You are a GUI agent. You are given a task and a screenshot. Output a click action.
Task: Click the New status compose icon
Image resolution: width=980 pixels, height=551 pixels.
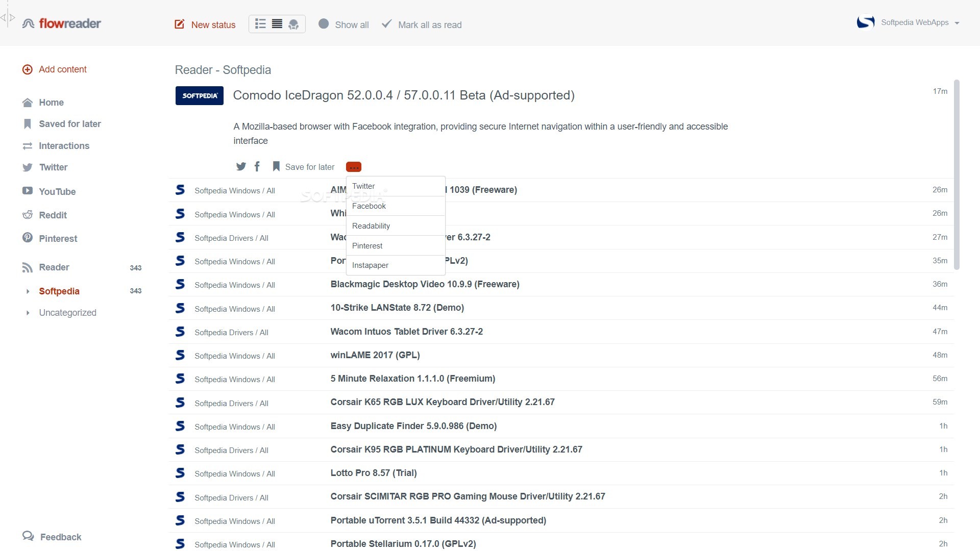pos(180,24)
